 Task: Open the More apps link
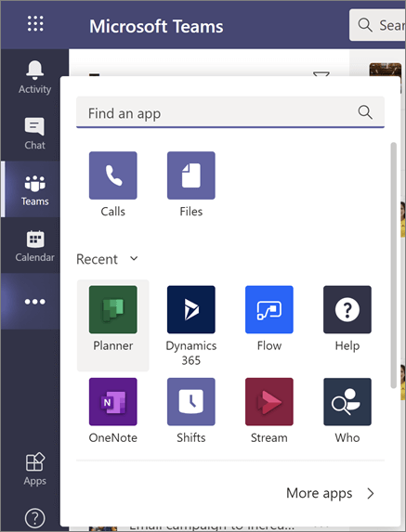click(319, 493)
